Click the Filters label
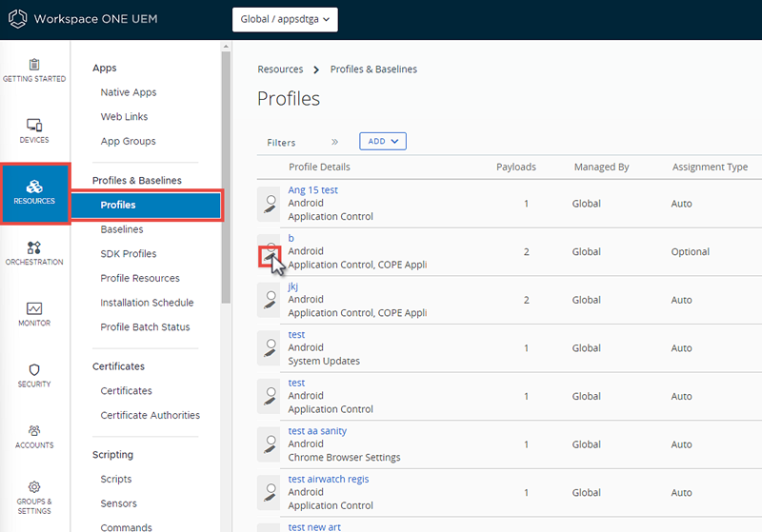 pos(281,143)
